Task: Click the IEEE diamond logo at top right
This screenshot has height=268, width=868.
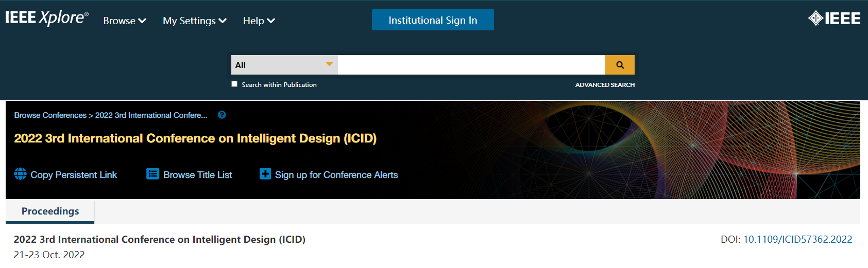Action: [834, 19]
